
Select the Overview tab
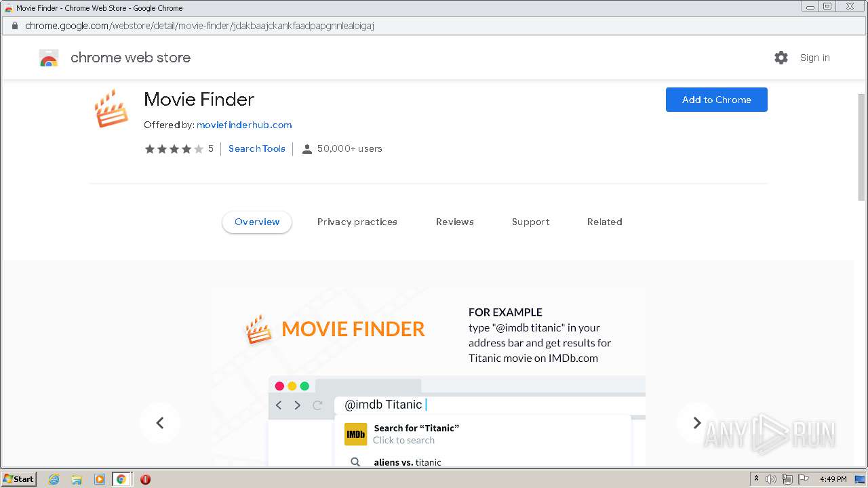pyautogui.click(x=257, y=222)
